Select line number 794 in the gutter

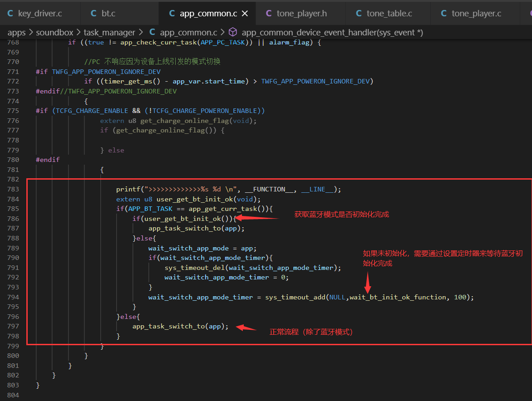[x=13, y=297]
